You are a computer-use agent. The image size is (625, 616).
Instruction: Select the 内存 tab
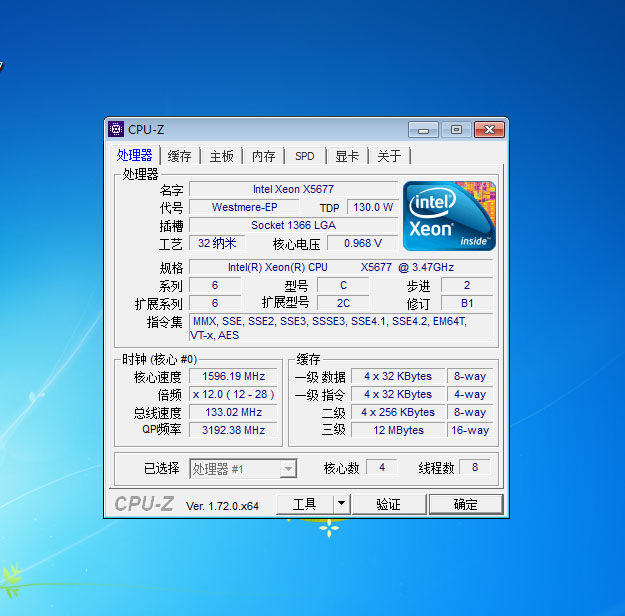[x=263, y=156]
